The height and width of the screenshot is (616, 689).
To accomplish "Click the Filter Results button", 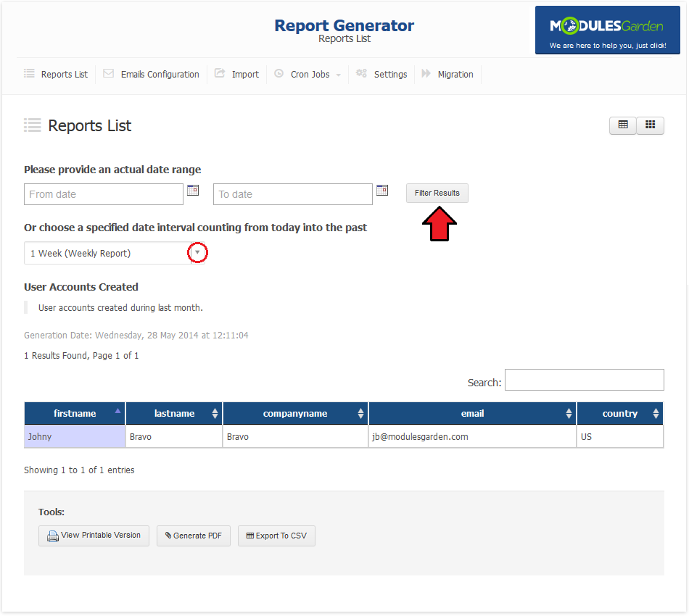I will 437,193.
